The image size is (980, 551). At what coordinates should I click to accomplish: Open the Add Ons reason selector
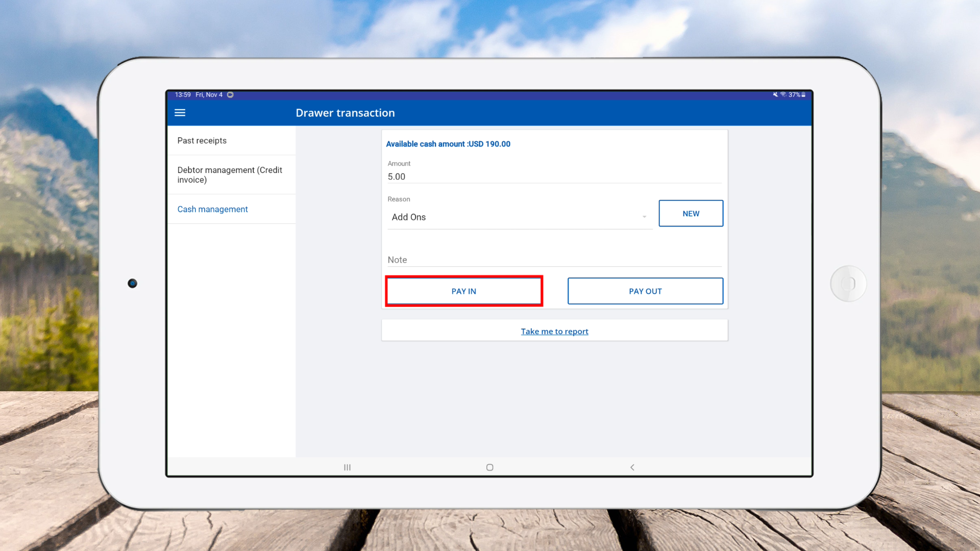510,217
